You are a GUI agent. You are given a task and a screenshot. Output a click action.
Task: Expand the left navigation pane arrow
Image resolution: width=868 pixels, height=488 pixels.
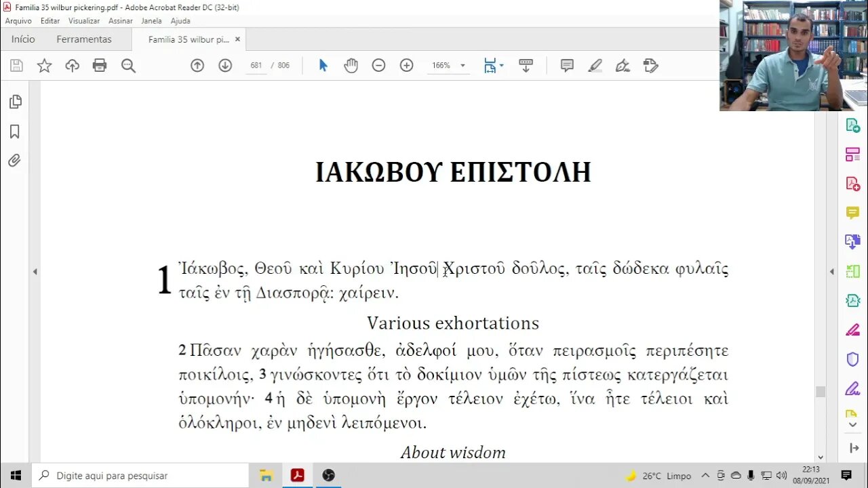[x=35, y=272]
